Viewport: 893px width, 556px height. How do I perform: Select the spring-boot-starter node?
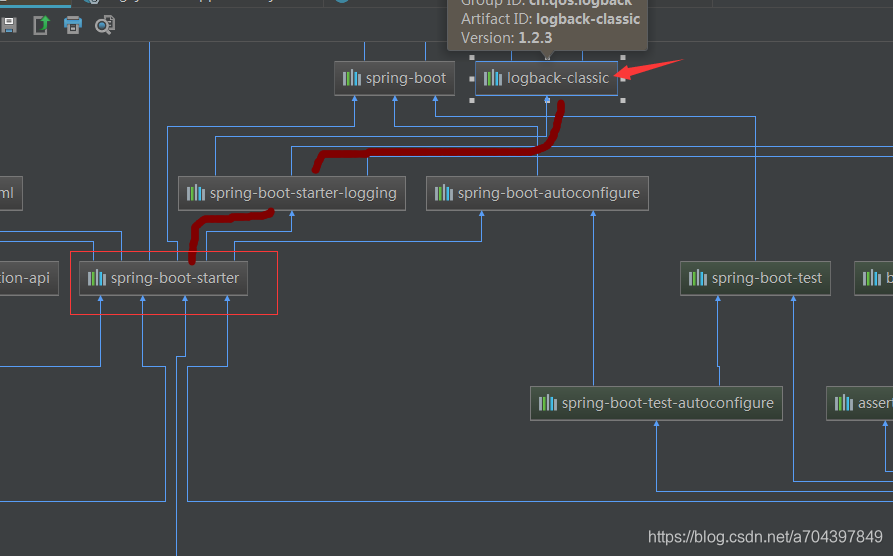163,278
